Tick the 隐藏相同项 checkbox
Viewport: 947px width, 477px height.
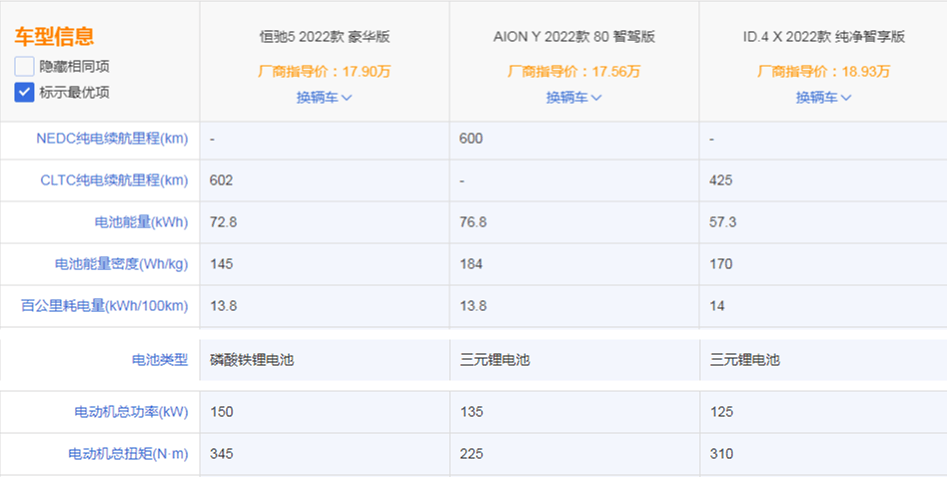pyautogui.click(x=24, y=66)
